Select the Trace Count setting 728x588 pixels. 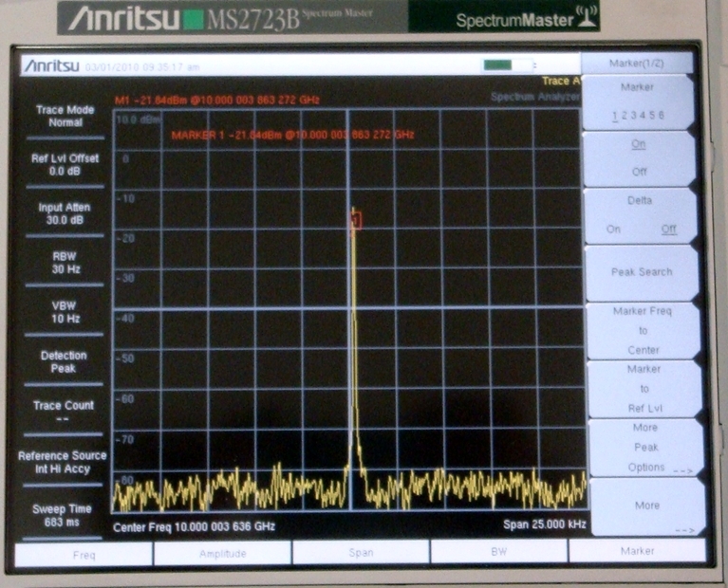pos(64,412)
